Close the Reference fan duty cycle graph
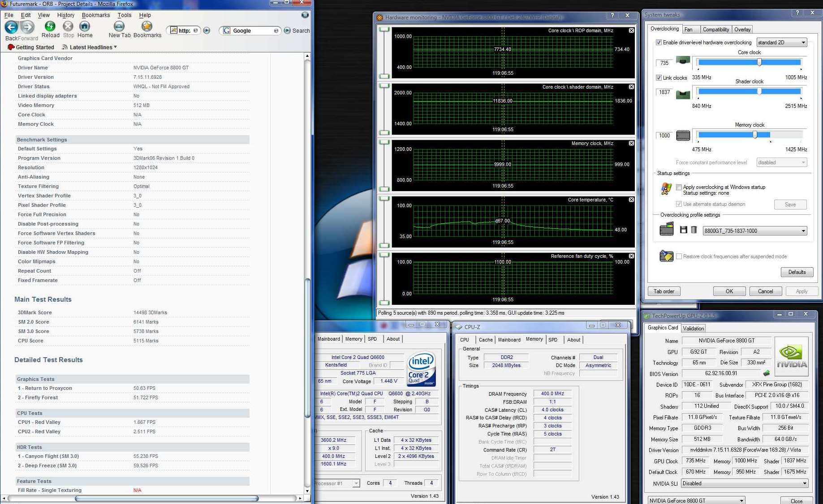Image resolution: width=823 pixels, height=504 pixels. click(631, 256)
